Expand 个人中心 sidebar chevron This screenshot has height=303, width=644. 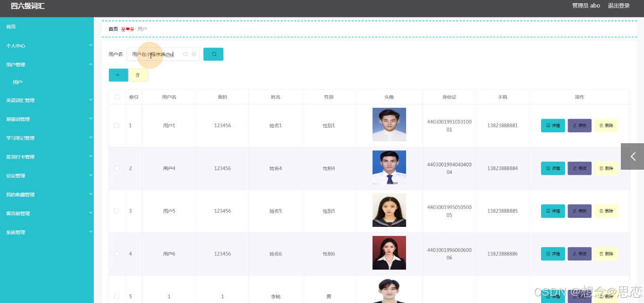coord(91,45)
